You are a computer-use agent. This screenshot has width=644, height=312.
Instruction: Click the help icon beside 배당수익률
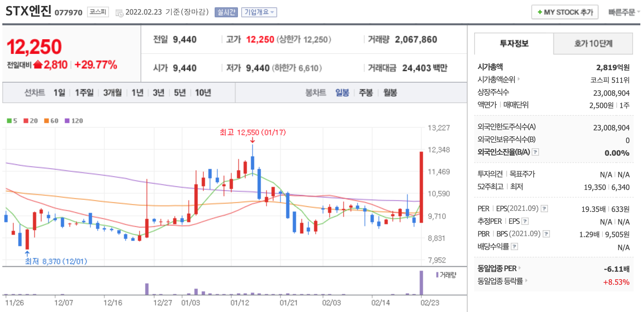tap(514, 246)
